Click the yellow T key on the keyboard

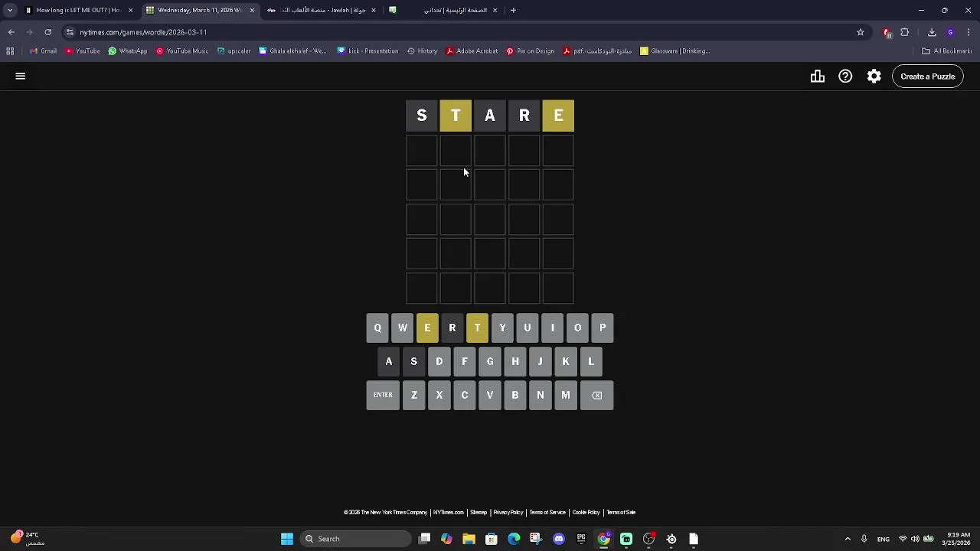point(477,328)
